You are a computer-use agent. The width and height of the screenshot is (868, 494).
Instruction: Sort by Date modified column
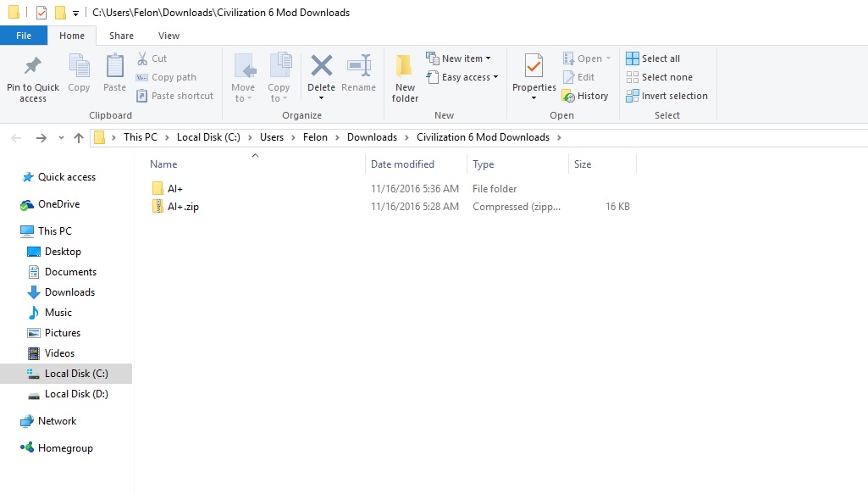coord(402,164)
